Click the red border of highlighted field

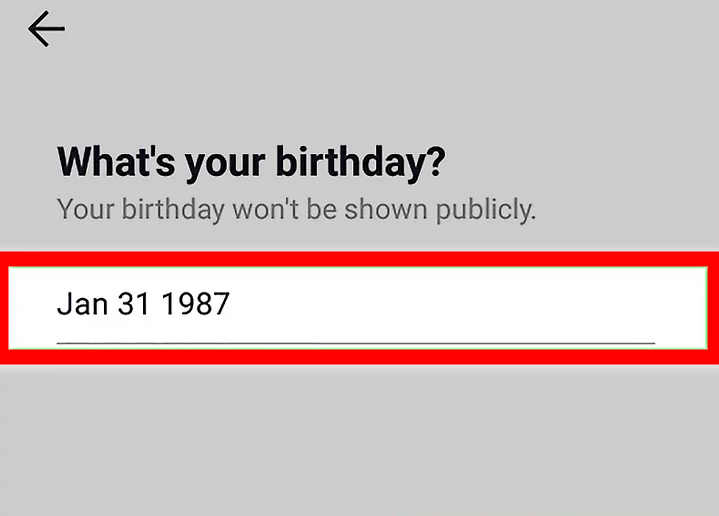coord(359,258)
